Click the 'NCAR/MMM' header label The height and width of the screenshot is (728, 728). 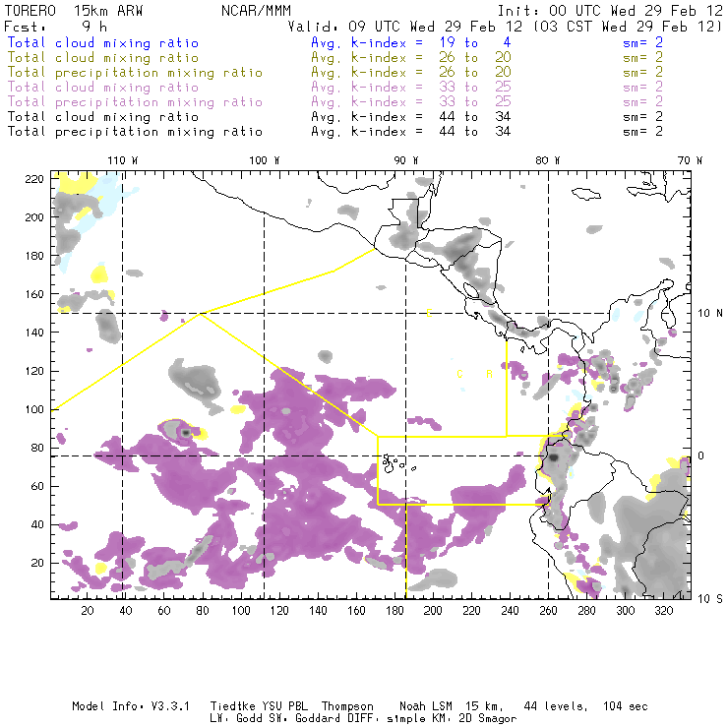pyautogui.click(x=256, y=11)
